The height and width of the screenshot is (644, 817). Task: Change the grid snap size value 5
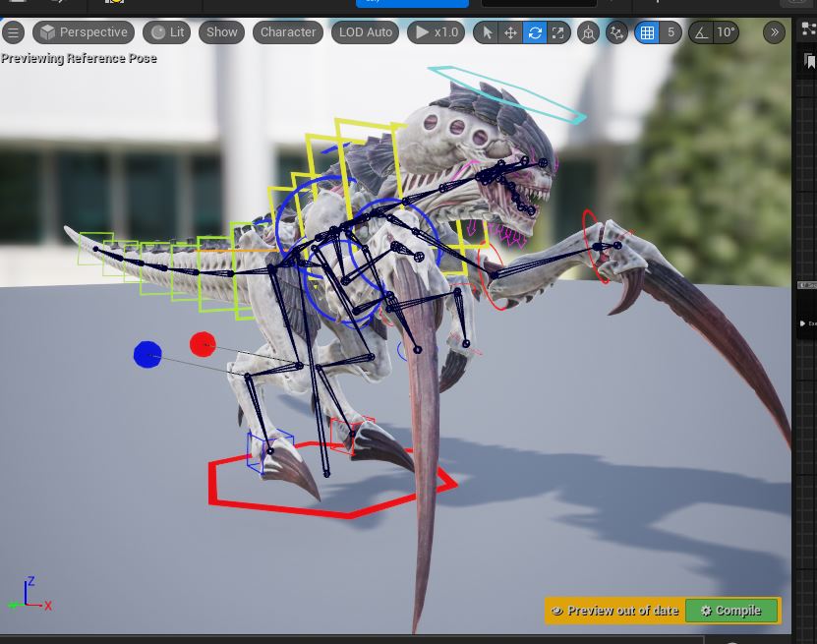(671, 32)
